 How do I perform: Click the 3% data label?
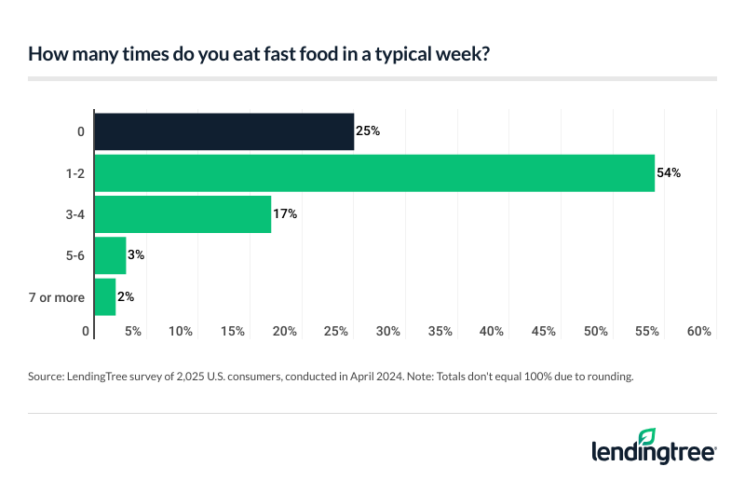pyautogui.click(x=136, y=255)
